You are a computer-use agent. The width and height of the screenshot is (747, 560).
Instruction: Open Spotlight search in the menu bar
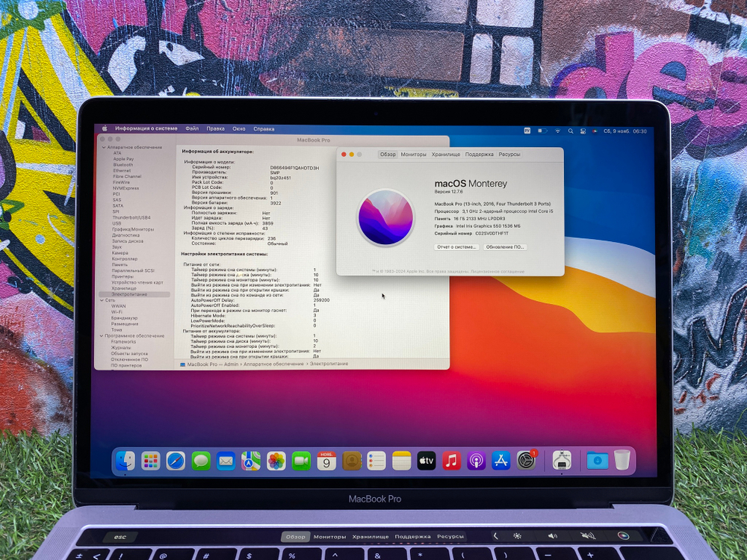tap(571, 129)
